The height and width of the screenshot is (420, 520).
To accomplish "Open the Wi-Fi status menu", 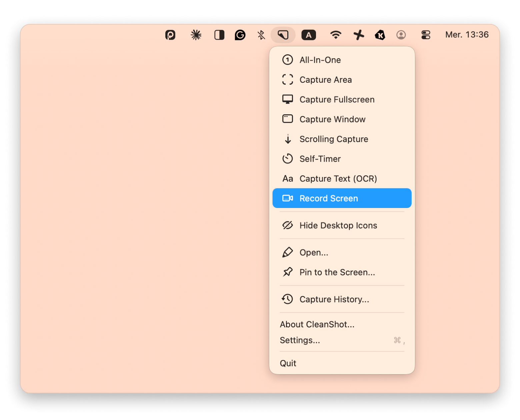I will [x=335, y=35].
